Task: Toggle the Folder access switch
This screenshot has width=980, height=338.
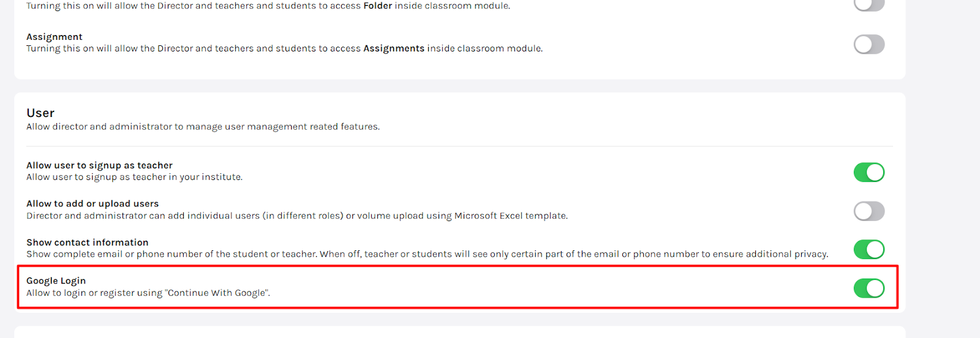Action: click(x=869, y=5)
